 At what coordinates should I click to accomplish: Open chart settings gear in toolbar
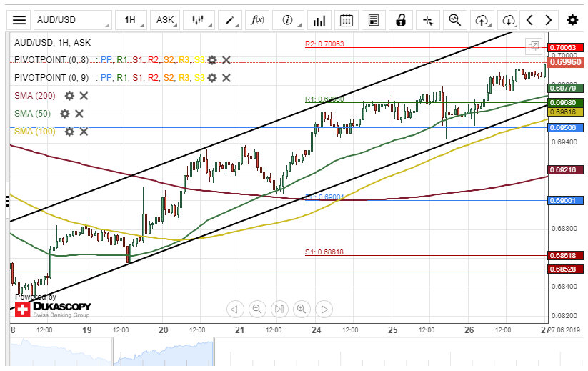pyautogui.click(x=572, y=20)
